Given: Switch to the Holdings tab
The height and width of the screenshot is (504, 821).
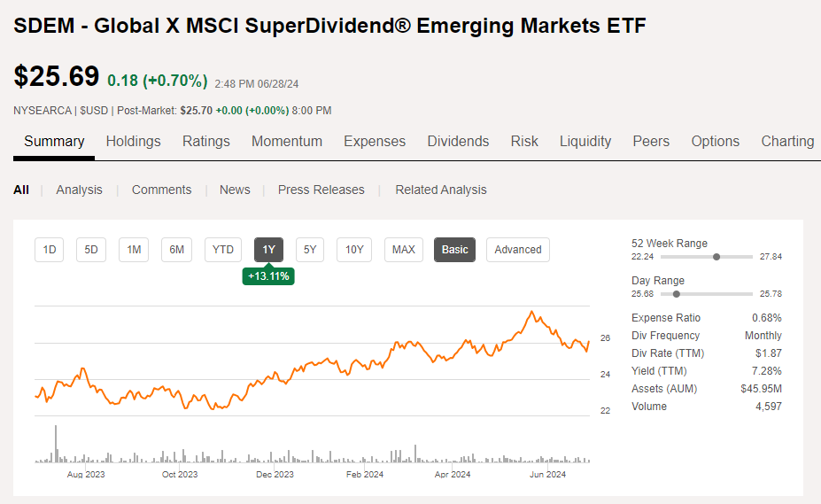Looking at the screenshot, I should [133, 142].
